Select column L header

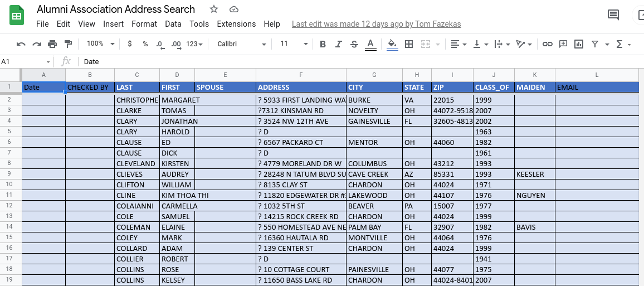[x=596, y=75]
